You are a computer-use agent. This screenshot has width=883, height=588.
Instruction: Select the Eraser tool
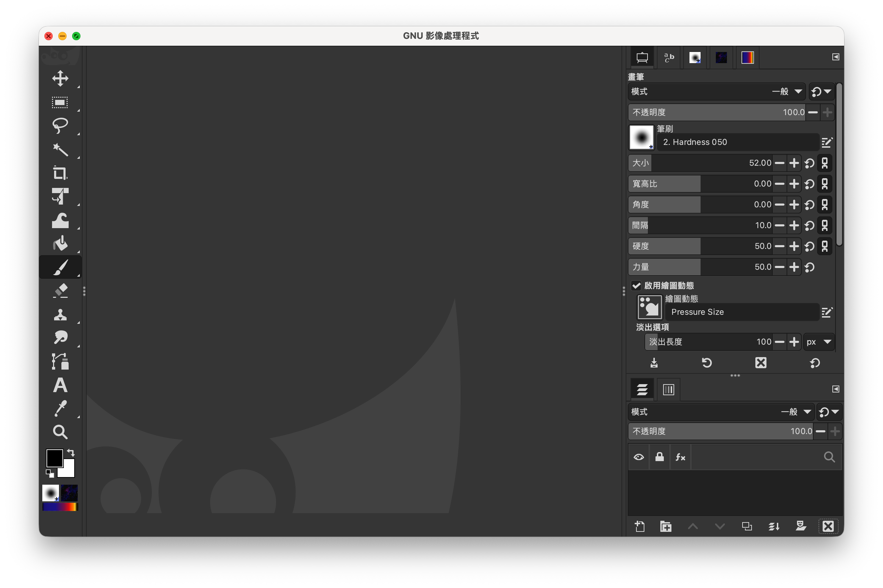coord(60,291)
